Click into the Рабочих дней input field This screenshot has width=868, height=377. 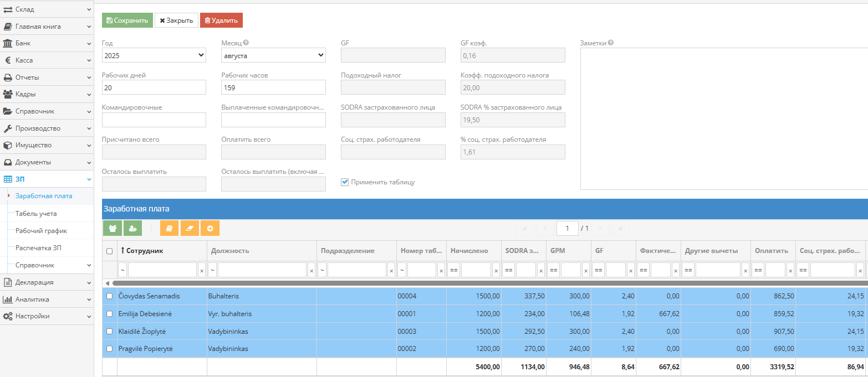pyautogui.click(x=154, y=87)
